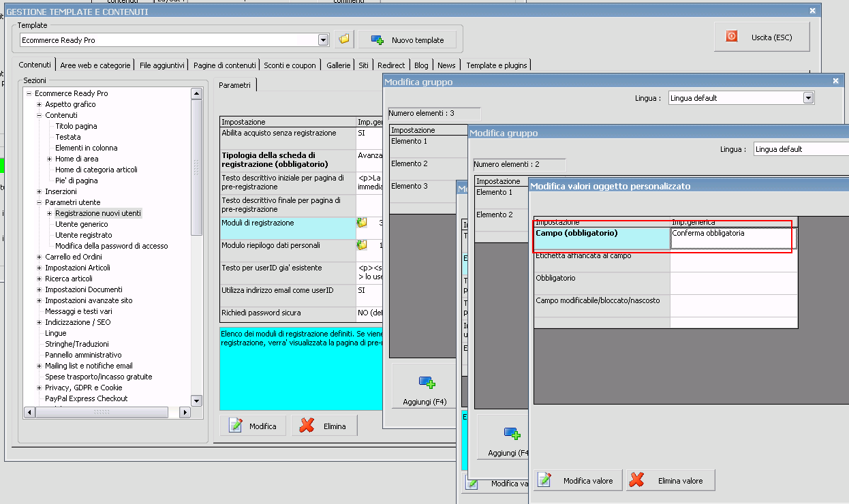849x504 pixels.
Task: Select PayPal Express Checkout tree item
Action: pyautogui.click(x=87, y=398)
